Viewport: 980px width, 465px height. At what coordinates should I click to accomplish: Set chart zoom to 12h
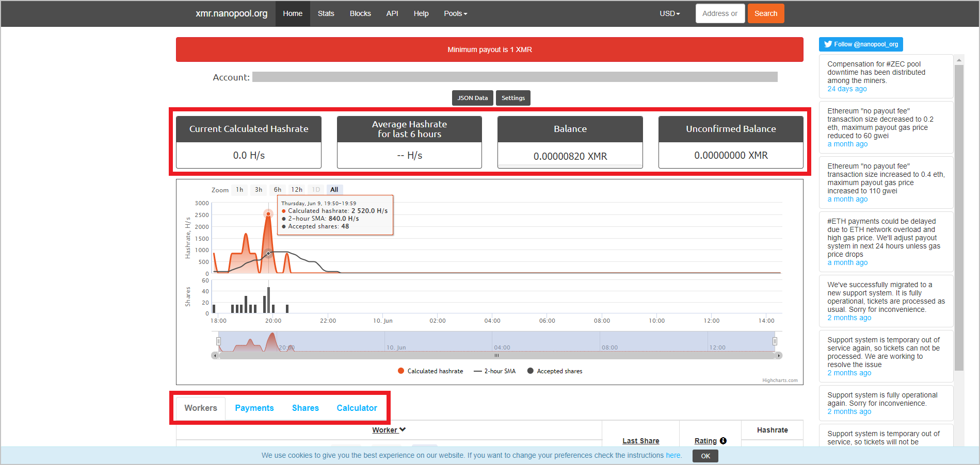tap(297, 190)
